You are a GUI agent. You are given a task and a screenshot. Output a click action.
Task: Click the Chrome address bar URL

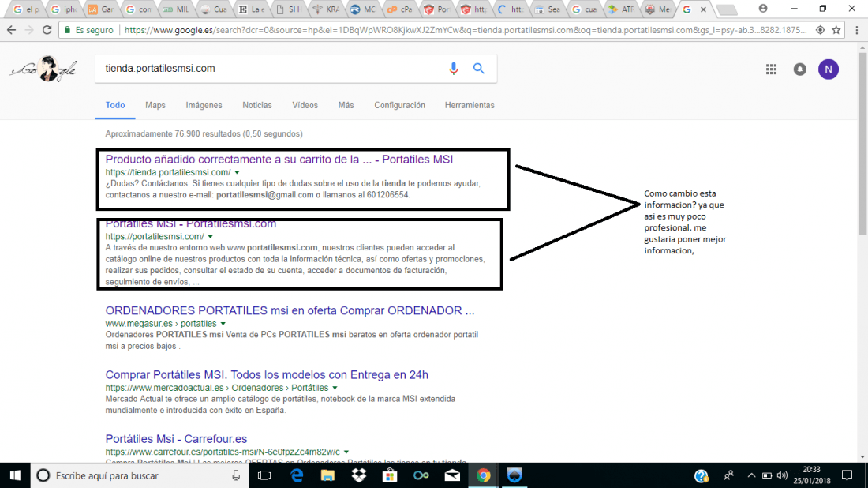[x=465, y=30]
